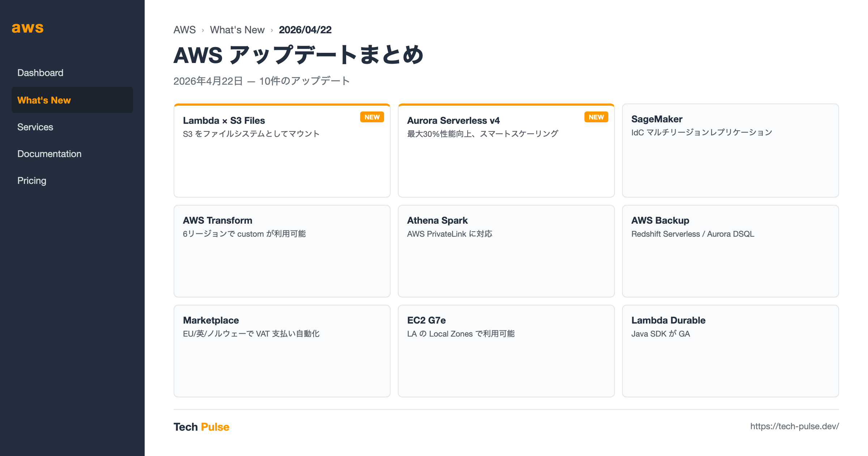868x456 pixels.
Task: Click 6リージョンで custom が利用可能 text
Action: 244,234
